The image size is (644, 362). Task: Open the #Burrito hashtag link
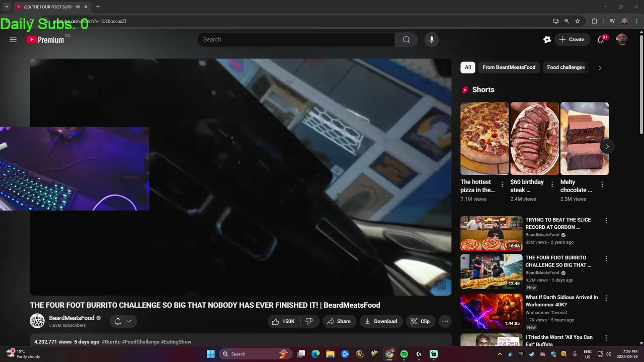[x=111, y=342]
